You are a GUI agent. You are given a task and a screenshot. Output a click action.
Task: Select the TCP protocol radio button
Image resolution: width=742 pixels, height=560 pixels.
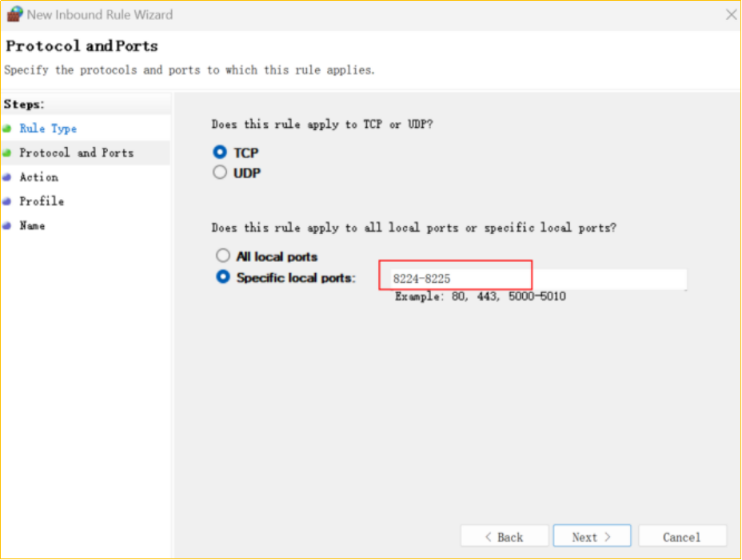pos(220,153)
